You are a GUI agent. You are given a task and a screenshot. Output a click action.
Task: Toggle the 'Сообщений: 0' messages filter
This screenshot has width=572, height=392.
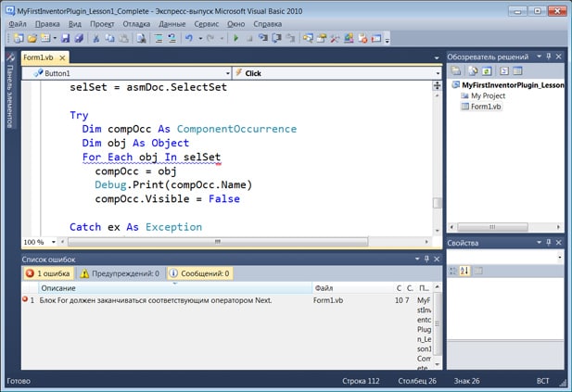tap(197, 274)
